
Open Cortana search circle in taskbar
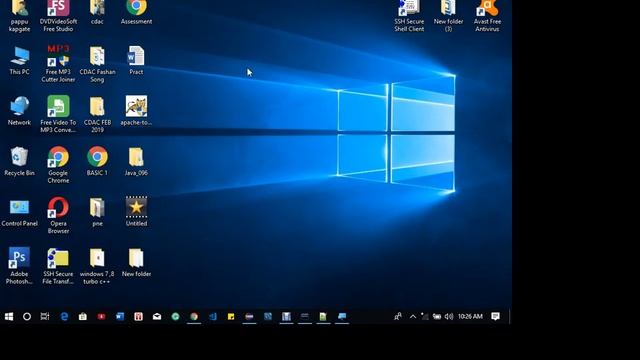pos(27,316)
